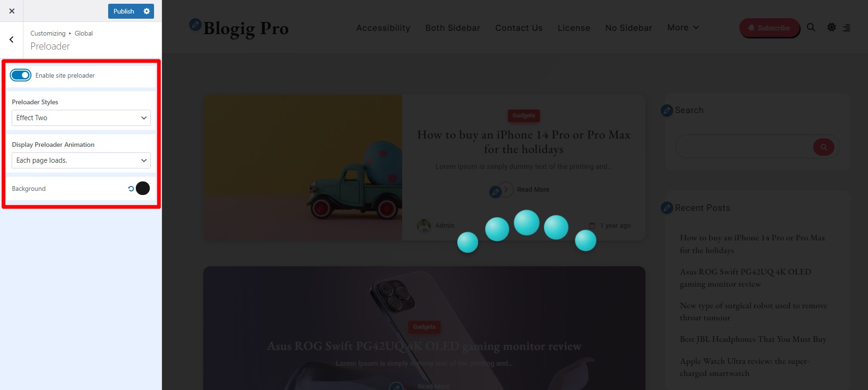Click the Publish button
This screenshot has height=390, width=868.
point(124,11)
